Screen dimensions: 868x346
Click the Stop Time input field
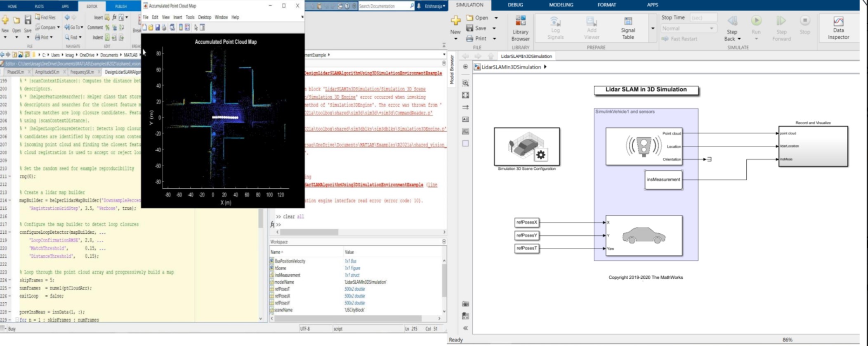703,18
